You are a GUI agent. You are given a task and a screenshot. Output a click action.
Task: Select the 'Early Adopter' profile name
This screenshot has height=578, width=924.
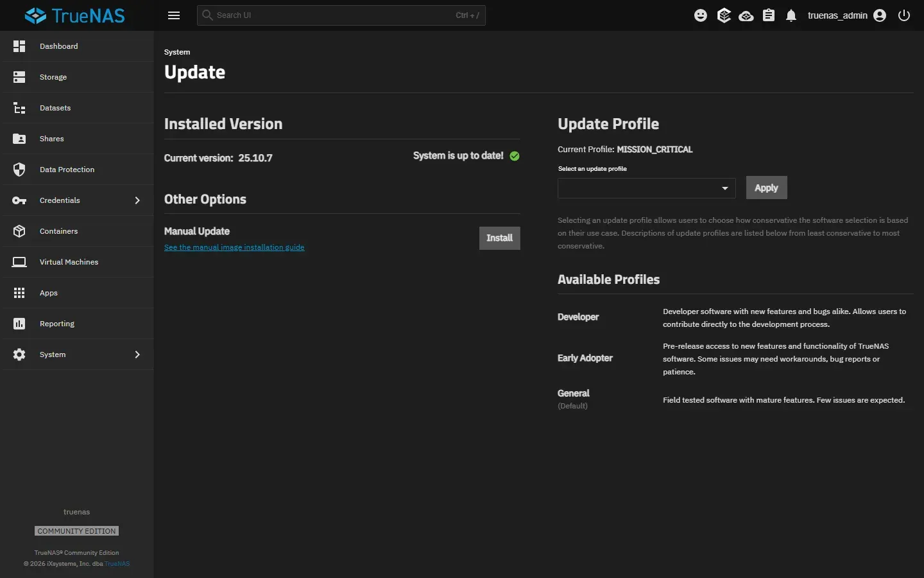click(585, 358)
